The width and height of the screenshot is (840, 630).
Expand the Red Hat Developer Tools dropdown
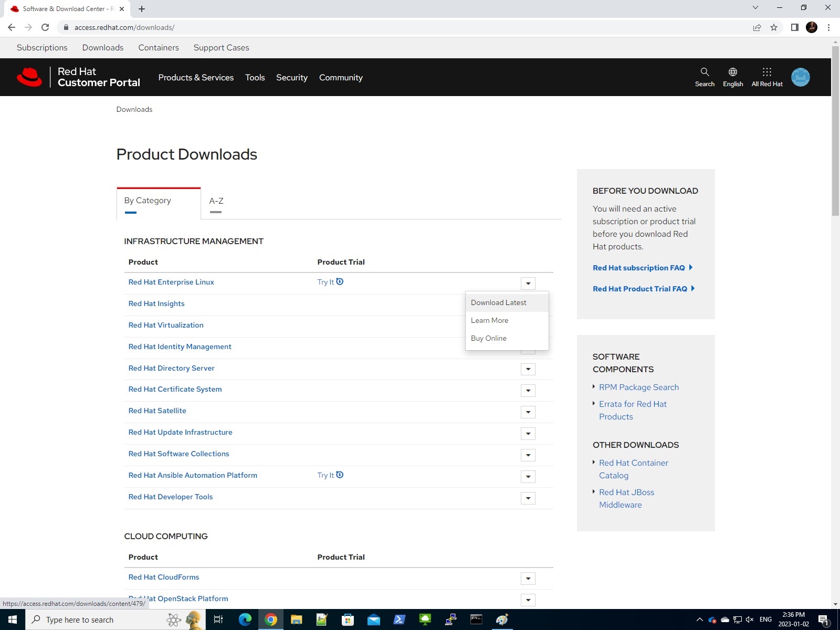[528, 498]
